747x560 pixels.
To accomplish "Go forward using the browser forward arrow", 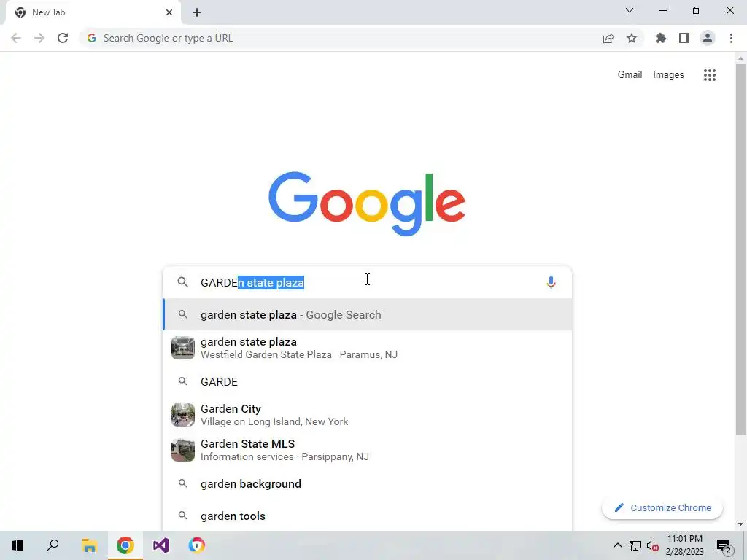I will (39, 38).
